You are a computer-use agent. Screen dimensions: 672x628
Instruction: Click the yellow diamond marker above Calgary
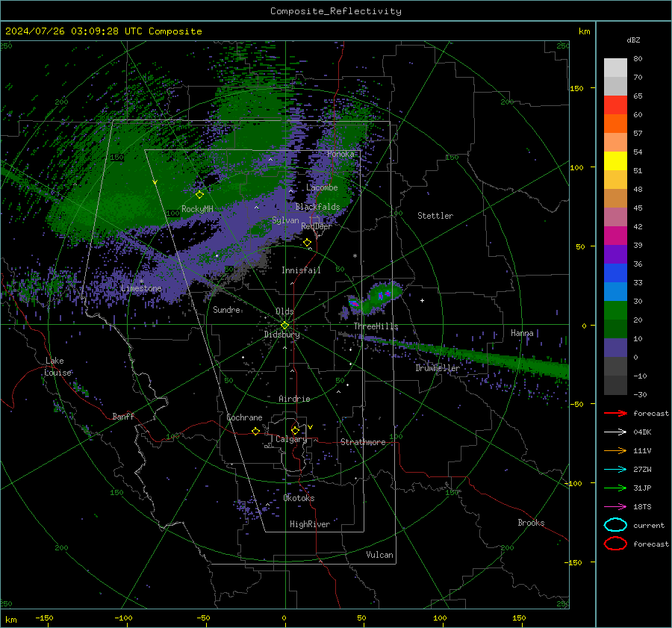295,430
